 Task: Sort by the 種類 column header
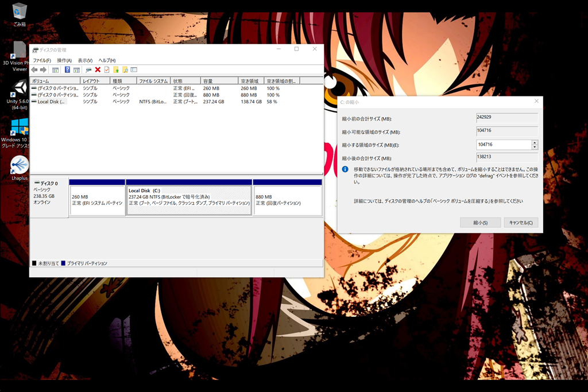123,81
